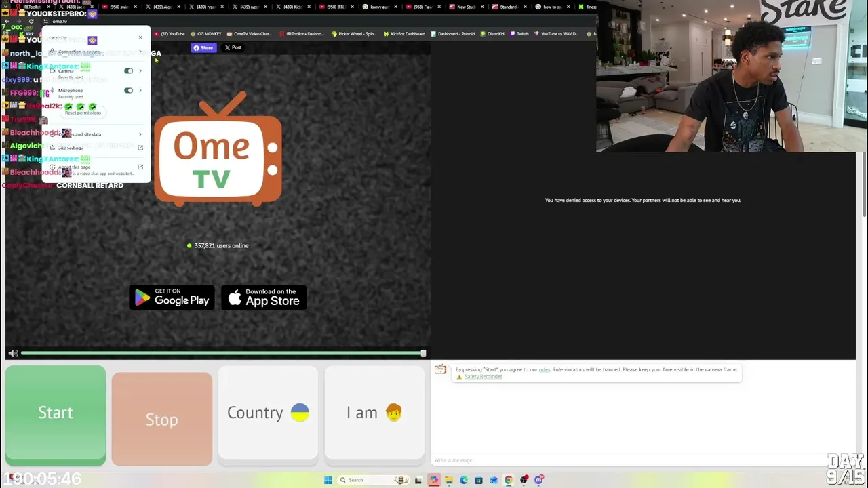This screenshot has height=488, width=868.
Task: Toggle the Microphone permission switch
Action: tap(128, 90)
